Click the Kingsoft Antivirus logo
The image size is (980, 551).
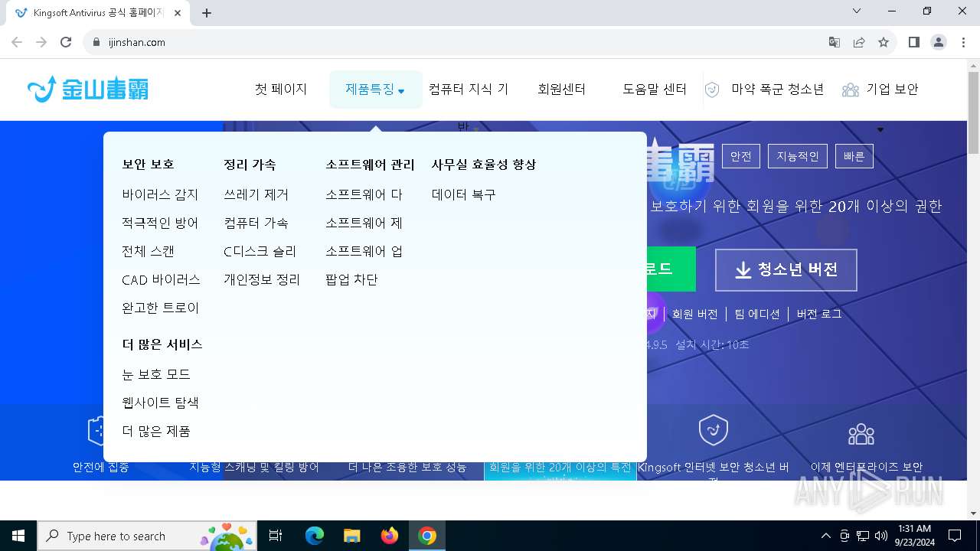[87, 89]
